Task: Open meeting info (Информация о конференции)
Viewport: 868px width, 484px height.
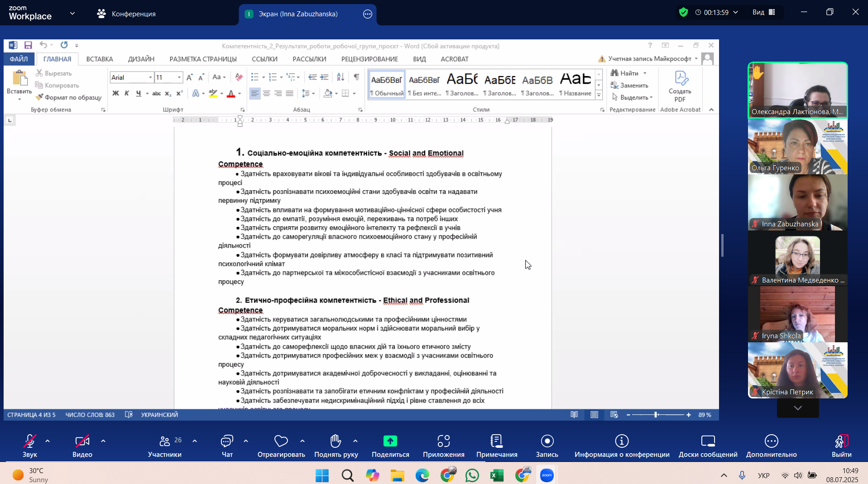Action: (622, 446)
